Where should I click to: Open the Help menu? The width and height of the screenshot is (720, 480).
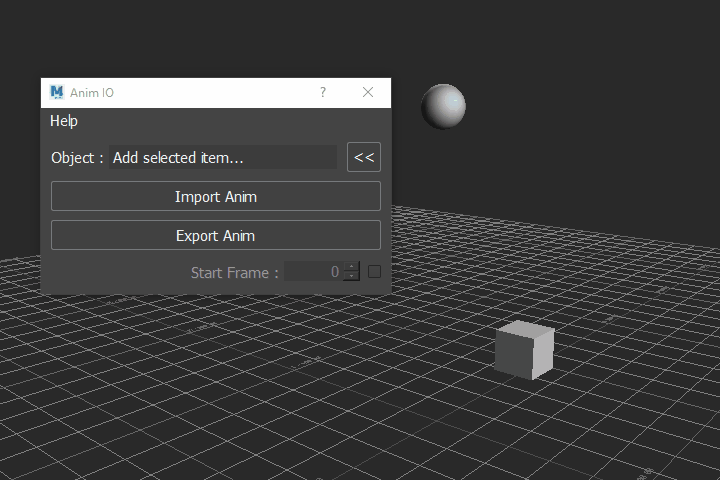point(64,121)
